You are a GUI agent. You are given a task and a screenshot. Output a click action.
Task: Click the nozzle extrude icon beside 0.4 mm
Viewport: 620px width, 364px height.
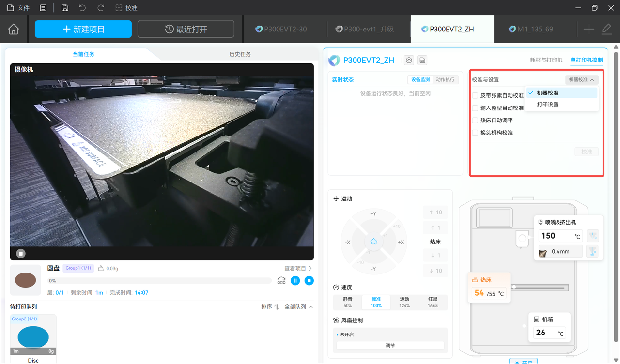(592, 251)
